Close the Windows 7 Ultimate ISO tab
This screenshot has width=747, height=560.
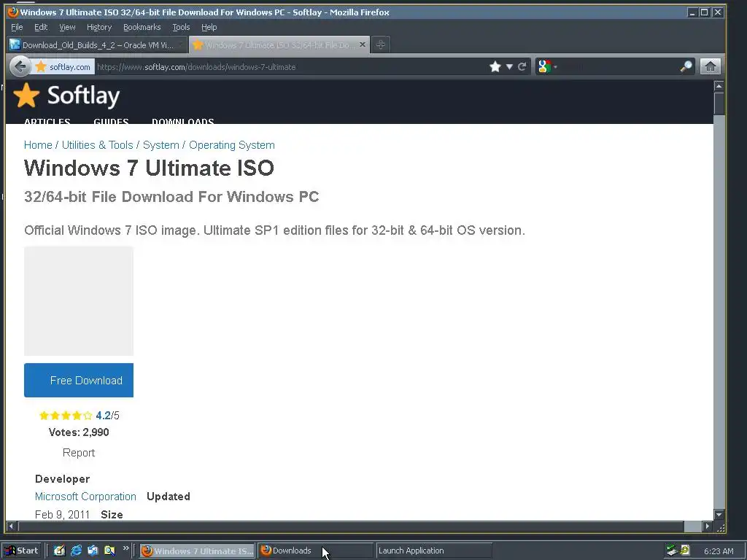[363, 44]
